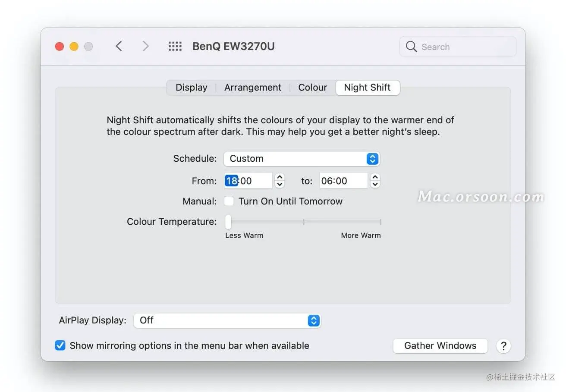Increase the From time with up arrow
This screenshot has width=566, height=392.
[x=280, y=177]
